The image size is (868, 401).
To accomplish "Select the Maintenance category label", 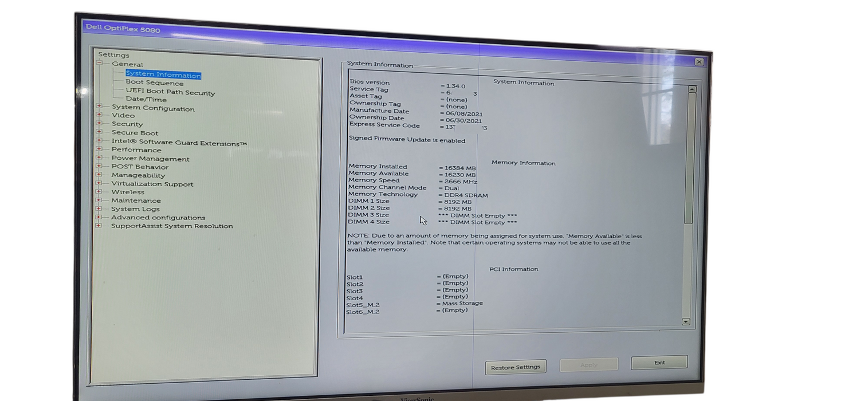I will pyautogui.click(x=136, y=200).
